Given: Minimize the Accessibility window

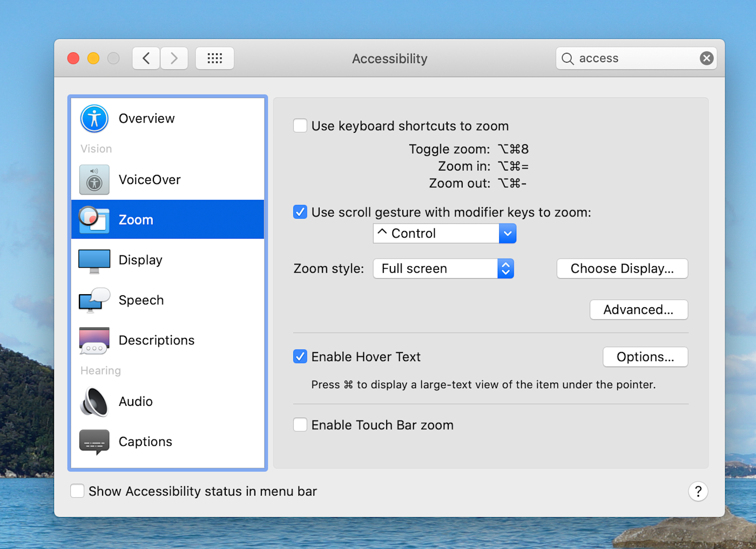Looking at the screenshot, I should [93, 58].
